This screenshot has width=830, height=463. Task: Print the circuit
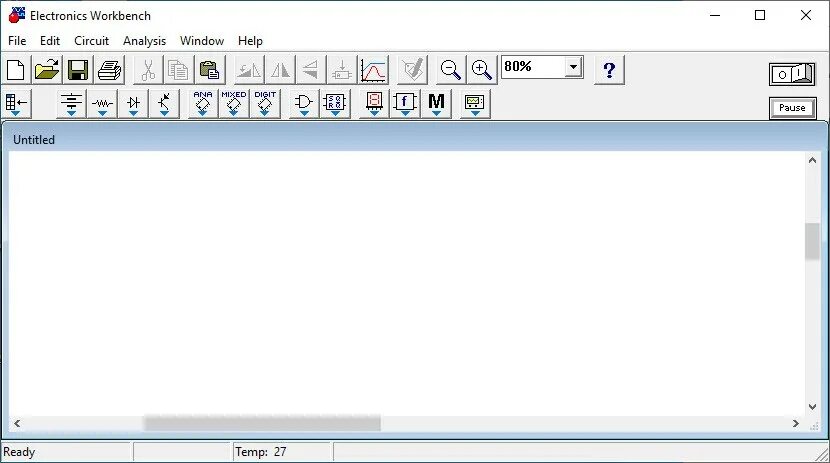pos(109,70)
